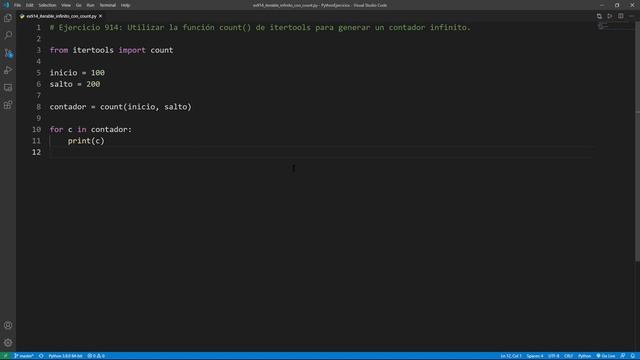Open the Run and Debug view
The width and height of the screenshot is (640, 360).
[x=8, y=70]
